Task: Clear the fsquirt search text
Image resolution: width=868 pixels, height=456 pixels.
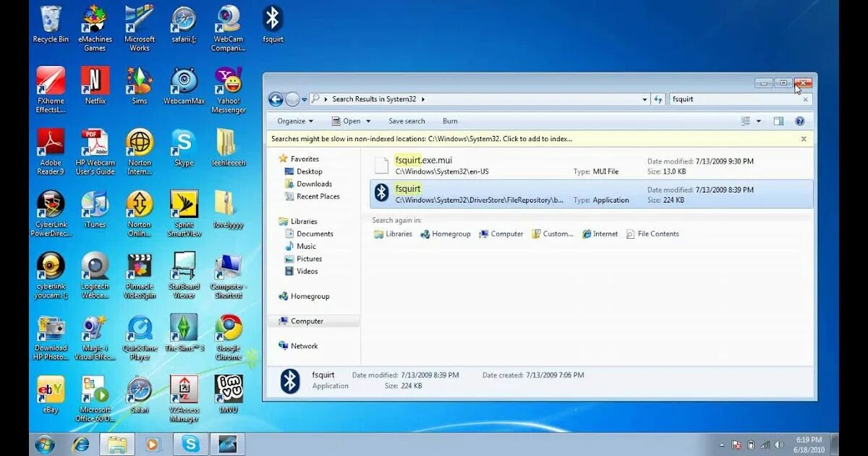Action: pos(807,99)
